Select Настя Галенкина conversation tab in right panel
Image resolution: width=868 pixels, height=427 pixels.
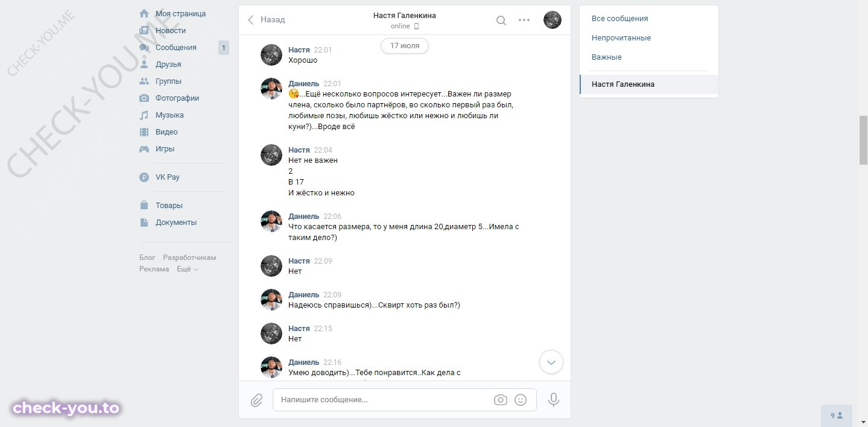pyautogui.click(x=649, y=84)
